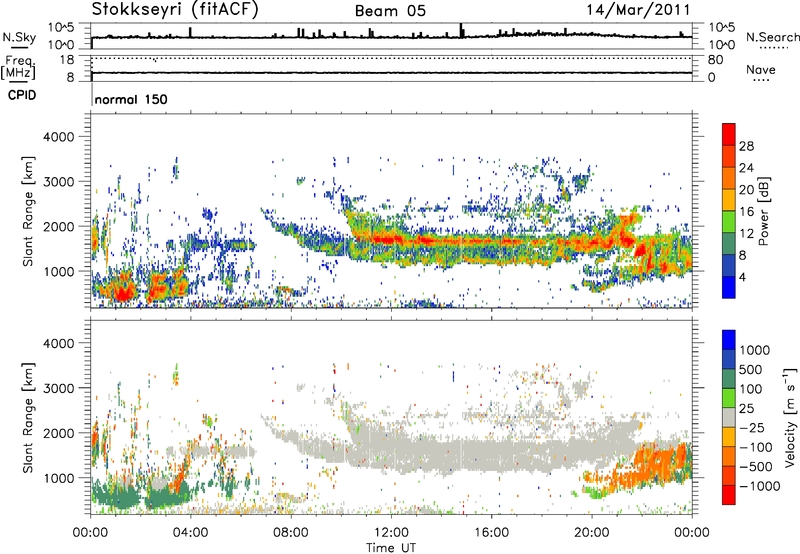This screenshot has width=800, height=554.
Task: Select the Beam 05 label
Action: 390,11
